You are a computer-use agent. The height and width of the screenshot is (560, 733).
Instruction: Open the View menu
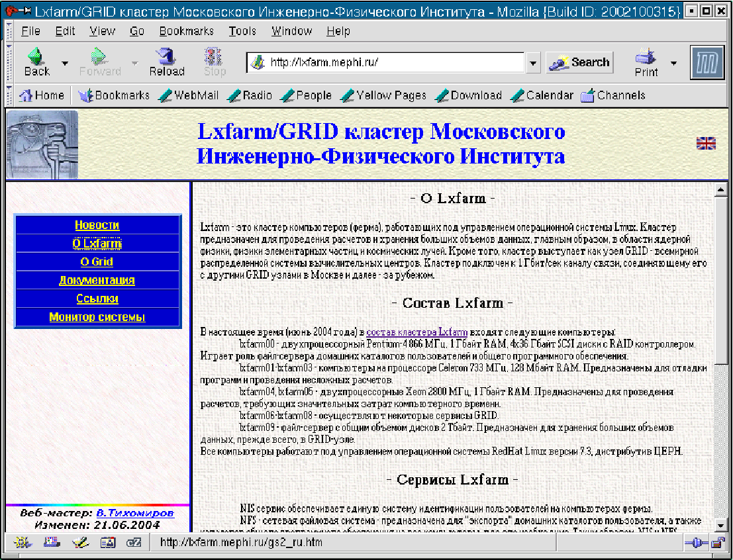[103, 31]
